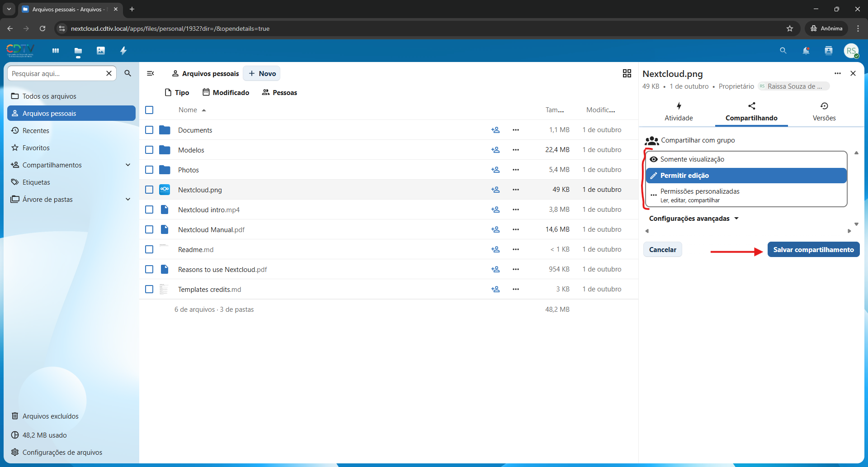Toggle the select-all files checkbox

pos(149,110)
